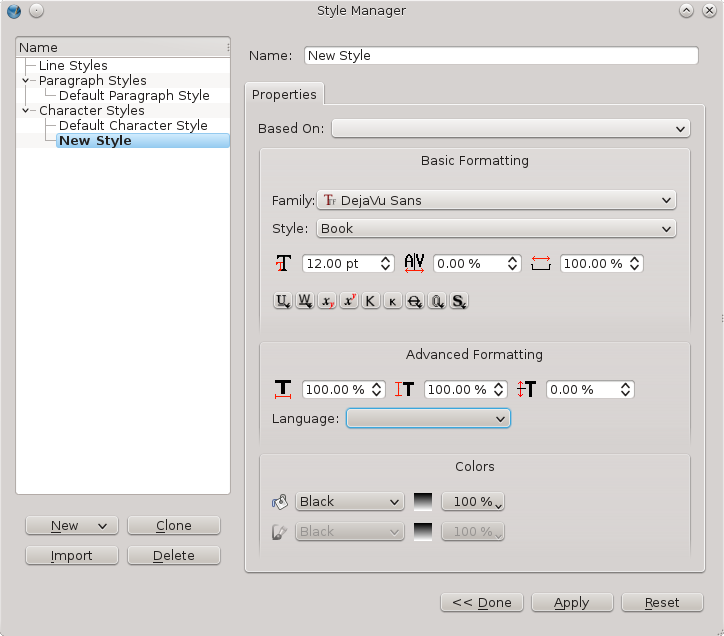Open the Based On dropdown
This screenshot has width=724, height=636.
click(510, 128)
